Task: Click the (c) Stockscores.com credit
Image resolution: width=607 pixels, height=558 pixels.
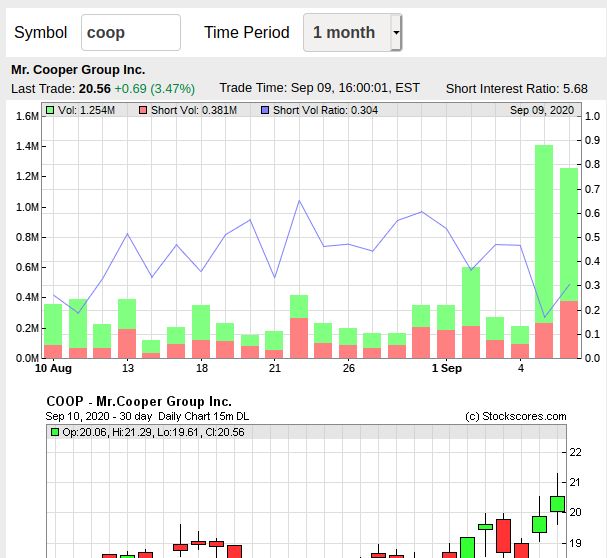Action: click(x=516, y=416)
